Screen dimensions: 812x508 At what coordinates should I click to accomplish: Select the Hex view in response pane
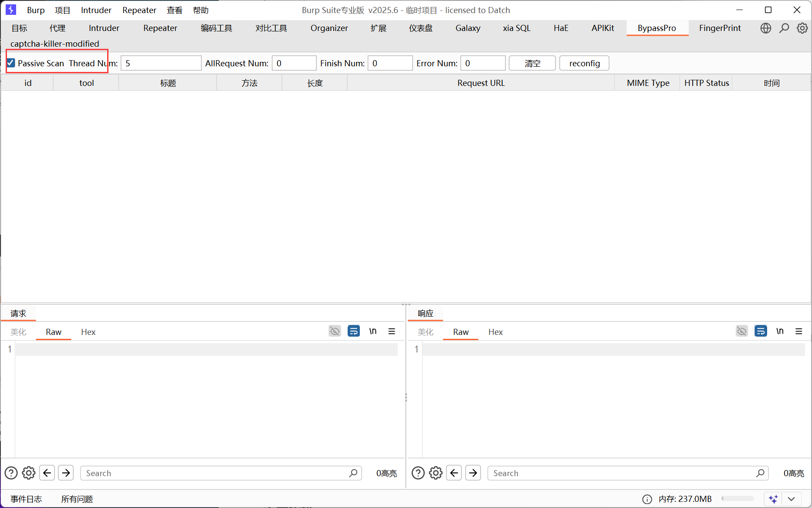(496, 332)
